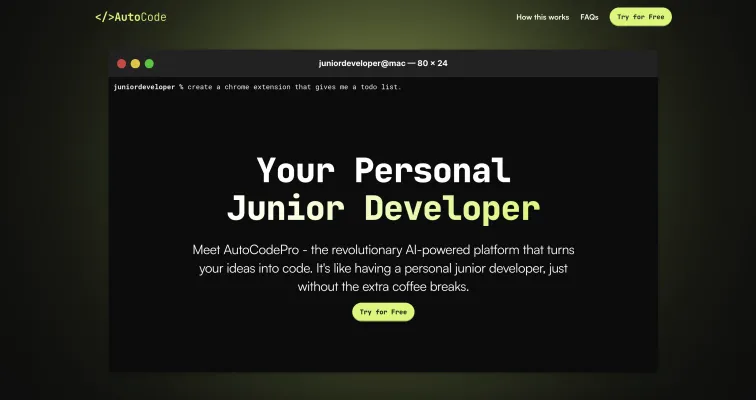The width and height of the screenshot is (756, 400).
Task: Click Try for Free below the description
Action: point(383,312)
